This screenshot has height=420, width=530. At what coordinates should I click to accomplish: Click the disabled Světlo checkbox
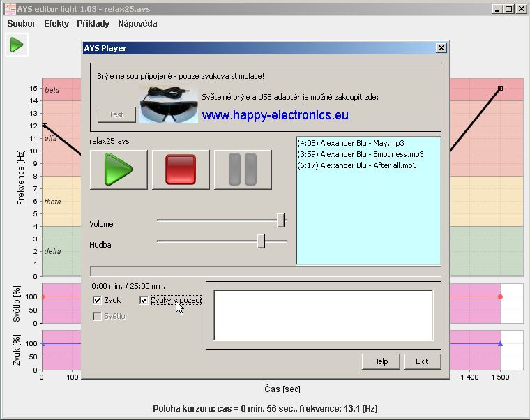tap(97, 316)
